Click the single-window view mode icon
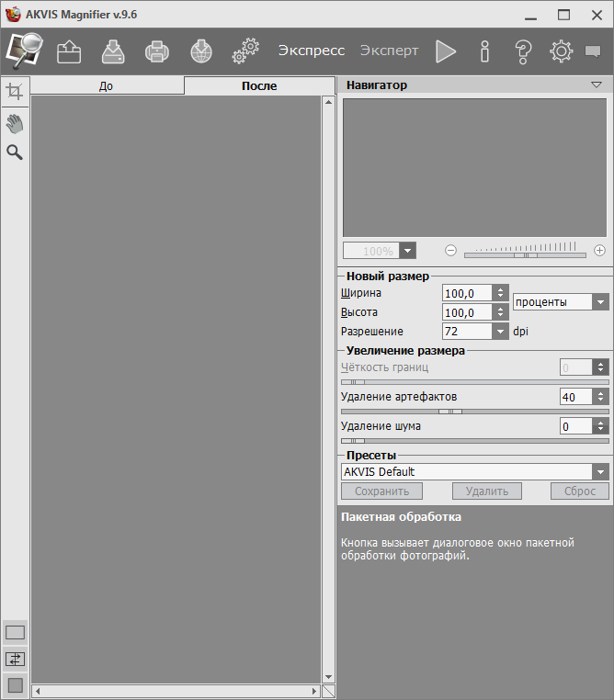The width and height of the screenshot is (614, 700). pyautogui.click(x=16, y=633)
